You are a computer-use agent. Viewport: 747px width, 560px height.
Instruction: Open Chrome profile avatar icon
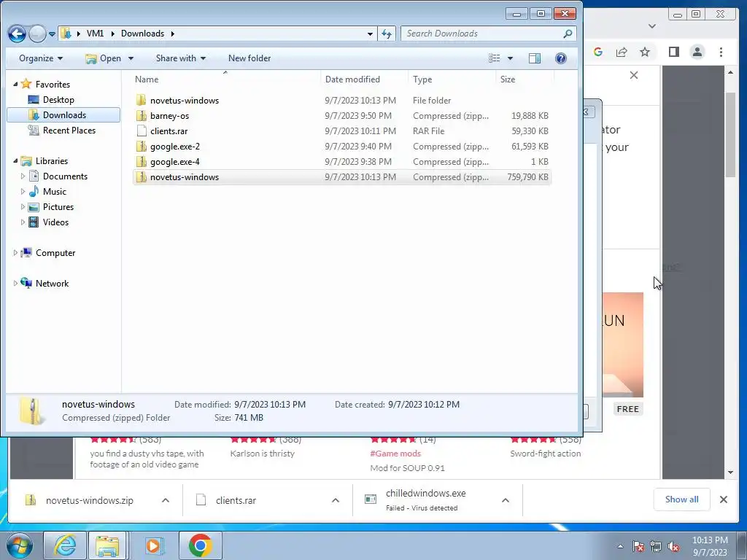(697, 52)
